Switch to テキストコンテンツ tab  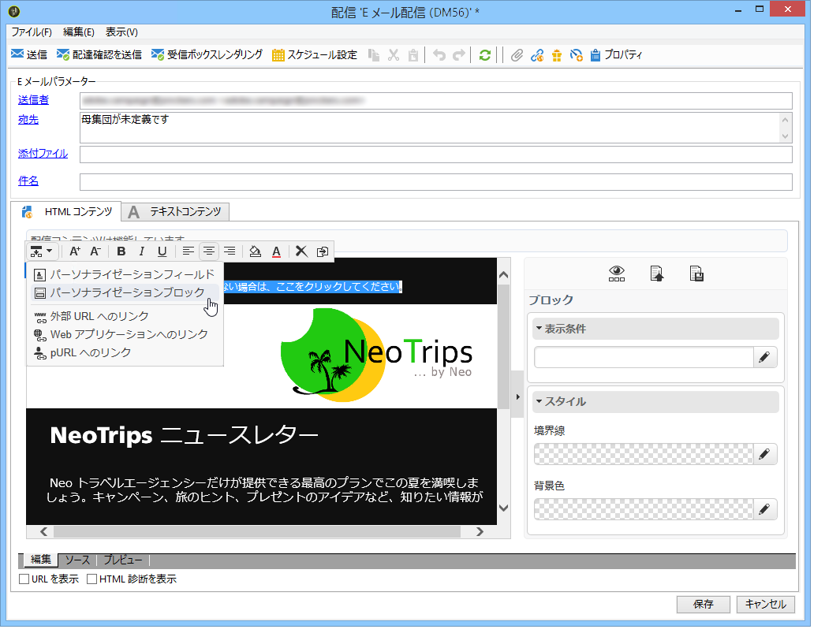click(175, 212)
